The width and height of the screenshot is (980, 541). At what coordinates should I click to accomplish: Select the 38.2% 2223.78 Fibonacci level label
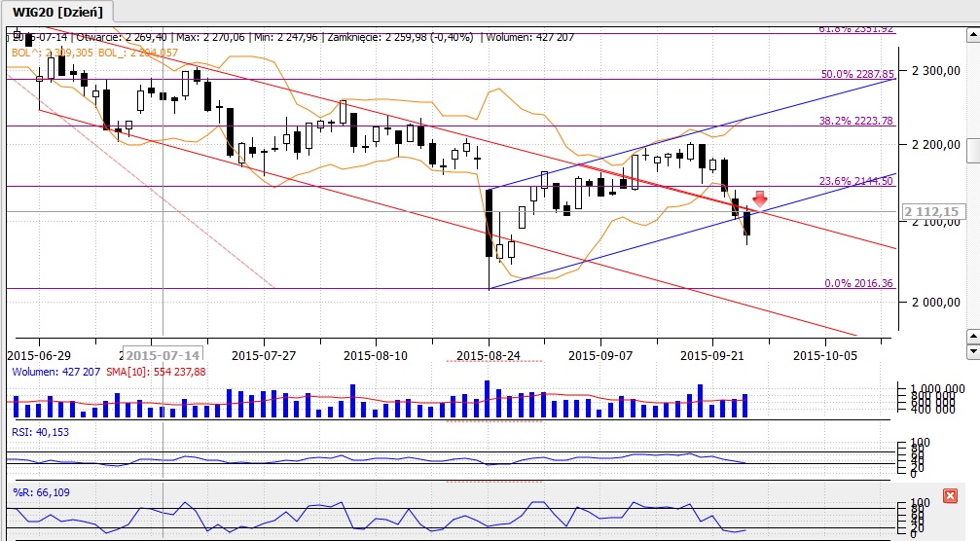(x=855, y=121)
